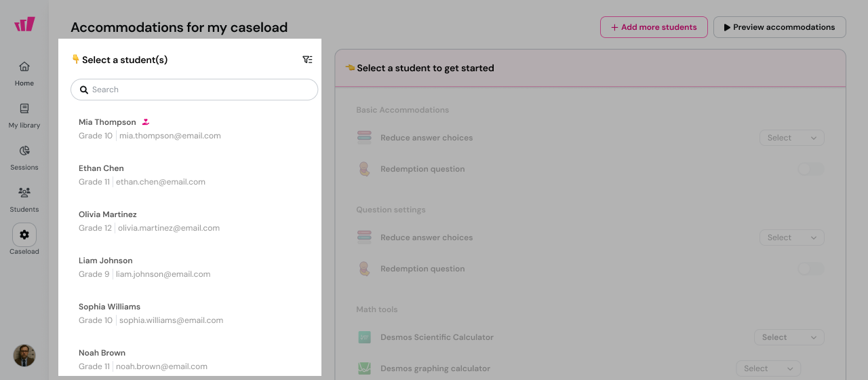Click email olivia.martinez@email.com
This screenshot has height=380, width=868.
(x=169, y=228)
